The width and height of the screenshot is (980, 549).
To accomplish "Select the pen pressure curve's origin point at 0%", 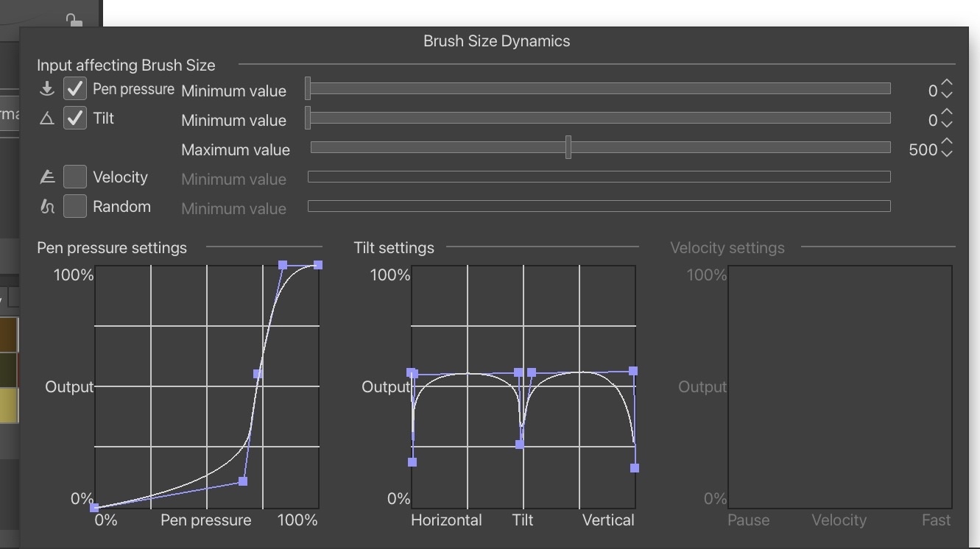I will pyautogui.click(x=94, y=508).
